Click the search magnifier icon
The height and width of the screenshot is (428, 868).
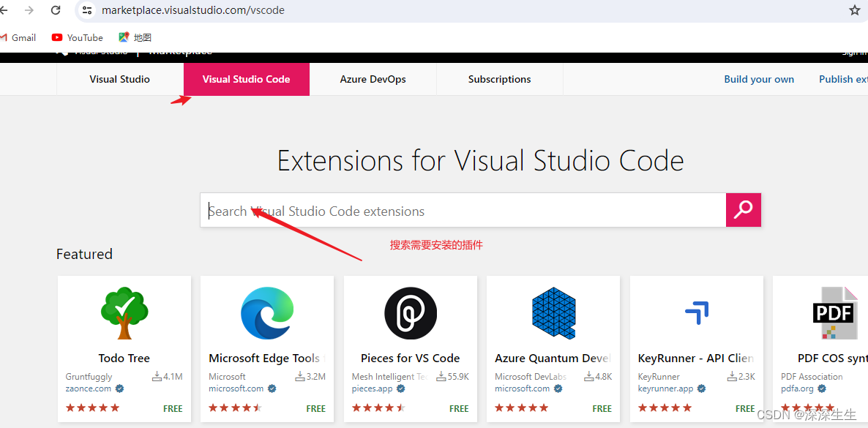pos(743,210)
